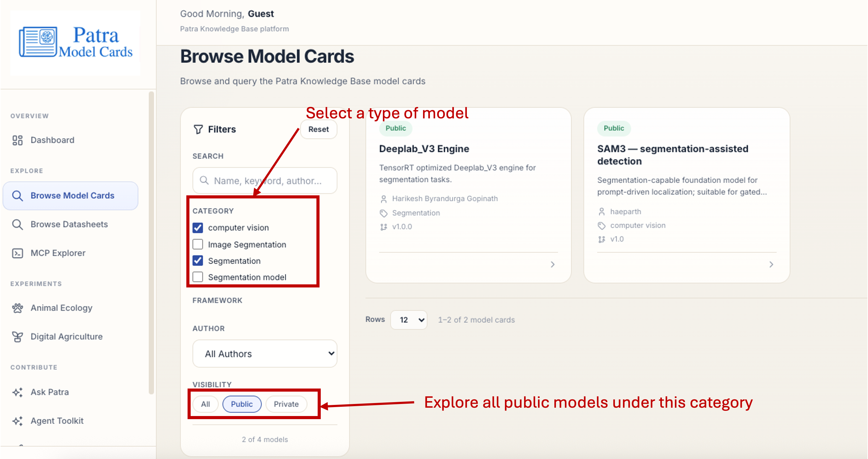Click the version branch icon next to v1.0

(601, 240)
